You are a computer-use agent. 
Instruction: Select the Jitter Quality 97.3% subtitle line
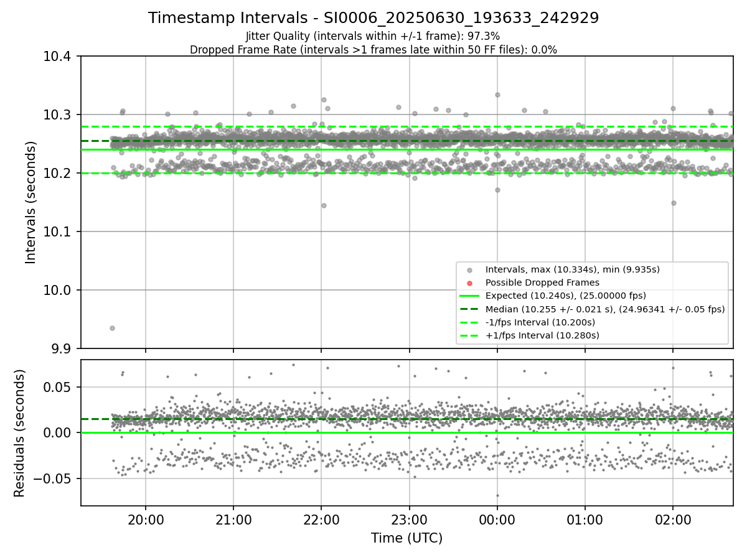[x=373, y=37]
